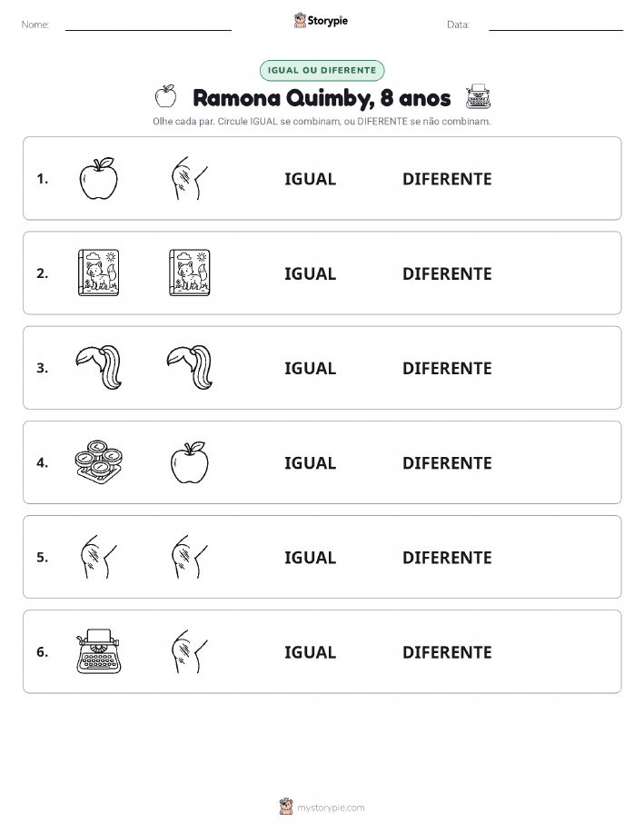
Task: Select the right ponytail picture in row 3
Action: pos(190,368)
